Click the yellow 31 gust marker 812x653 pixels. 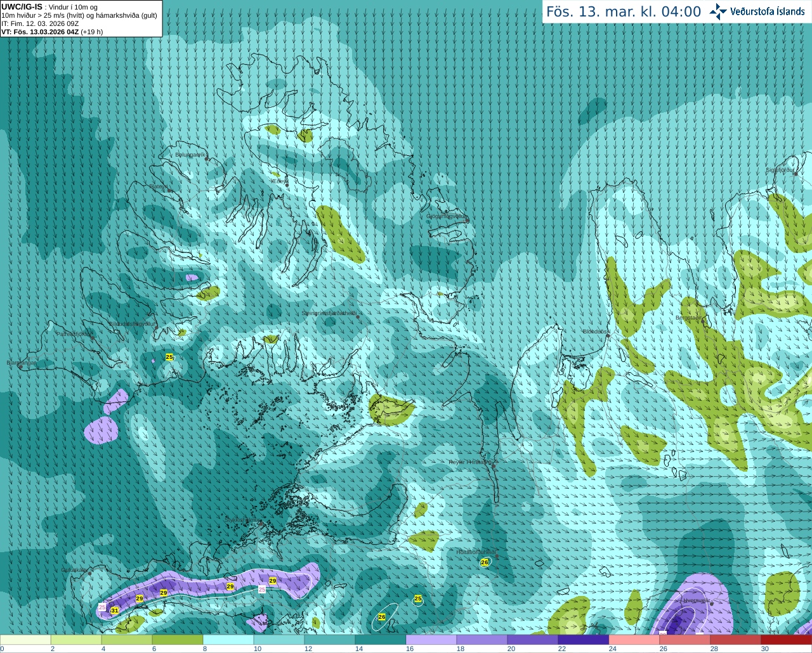click(x=115, y=610)
